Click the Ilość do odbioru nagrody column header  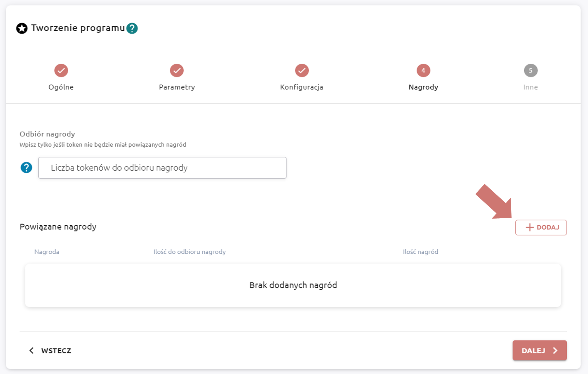pyautogui.click(x=189, y=252)
